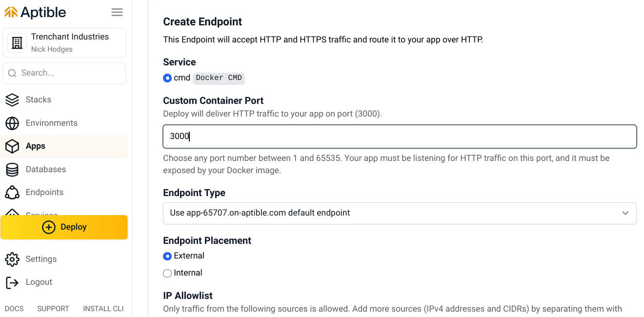Click the Custom Container Port input field
The image size is (644, 317).
(400, 137)
